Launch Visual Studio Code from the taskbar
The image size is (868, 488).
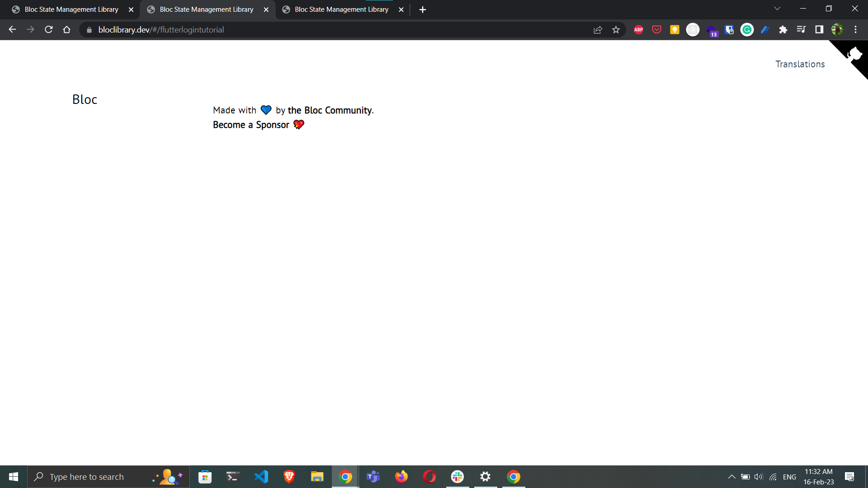[x=261, y=476]
